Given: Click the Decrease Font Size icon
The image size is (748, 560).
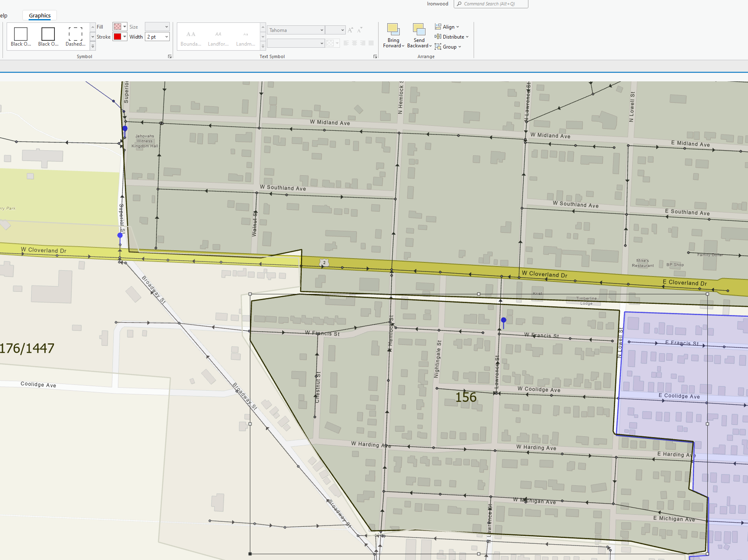Looking at the screenshot, I should pos(359,30).
